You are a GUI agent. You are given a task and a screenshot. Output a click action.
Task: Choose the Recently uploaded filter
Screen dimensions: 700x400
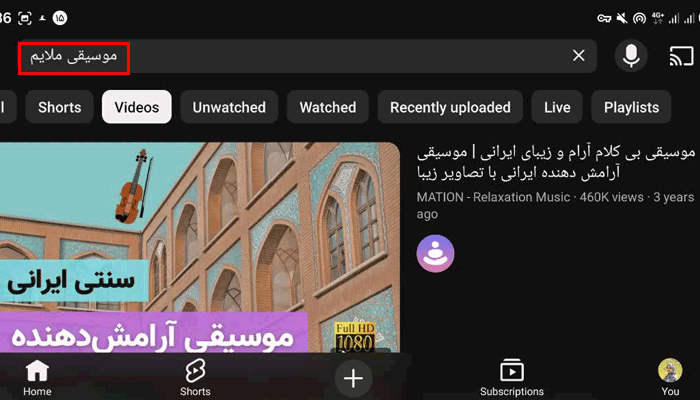tap(450, 107)
